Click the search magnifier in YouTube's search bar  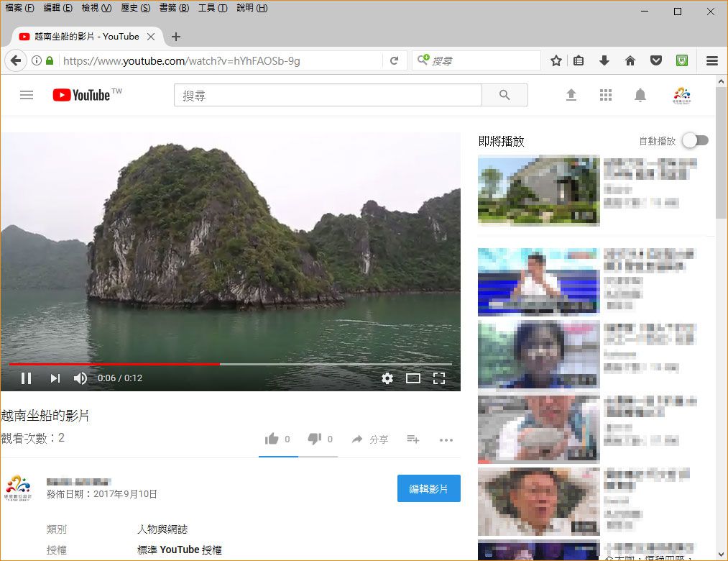pyautogui.click(x=504, y=94)
